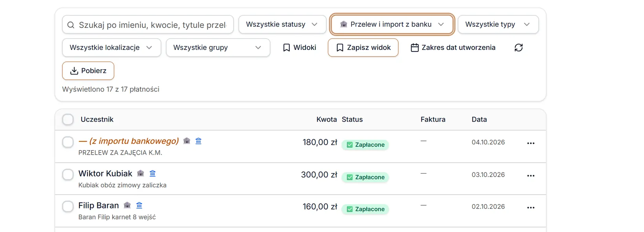Click the amount 160,00 zł
Screen dimensions: 644x232
click(320, 206)
